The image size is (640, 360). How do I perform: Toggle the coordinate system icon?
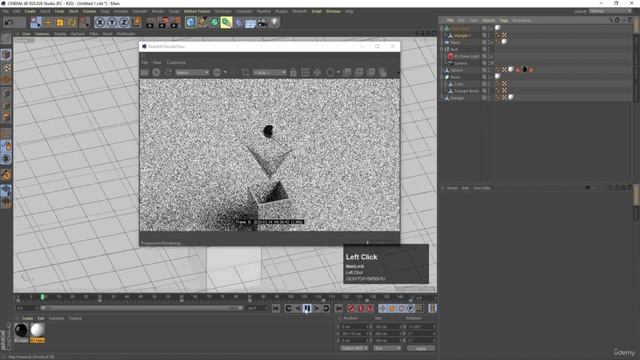click(136, 22)
